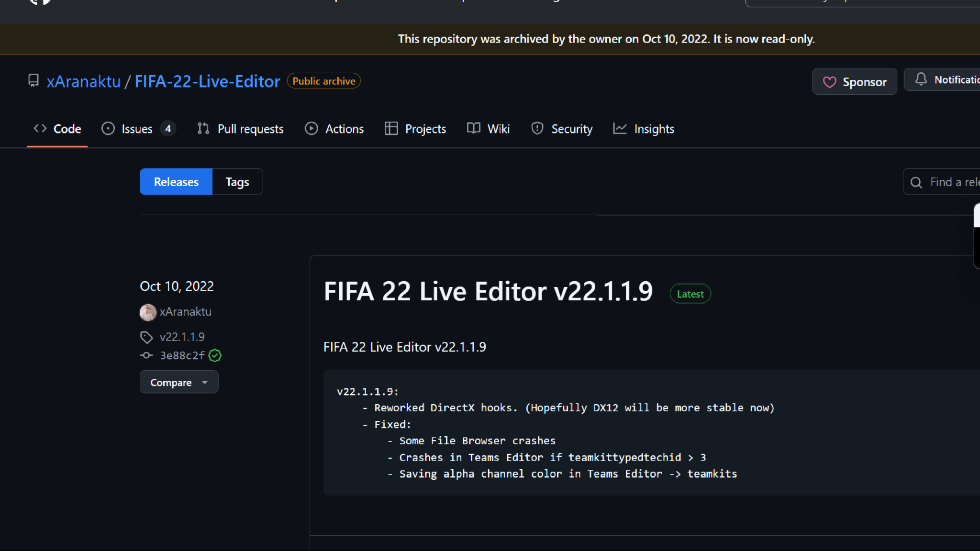Image resolution: width=980 pixels, height=551 pixels.
Task: Click the Insights graph icon
Action: [620, 129]
